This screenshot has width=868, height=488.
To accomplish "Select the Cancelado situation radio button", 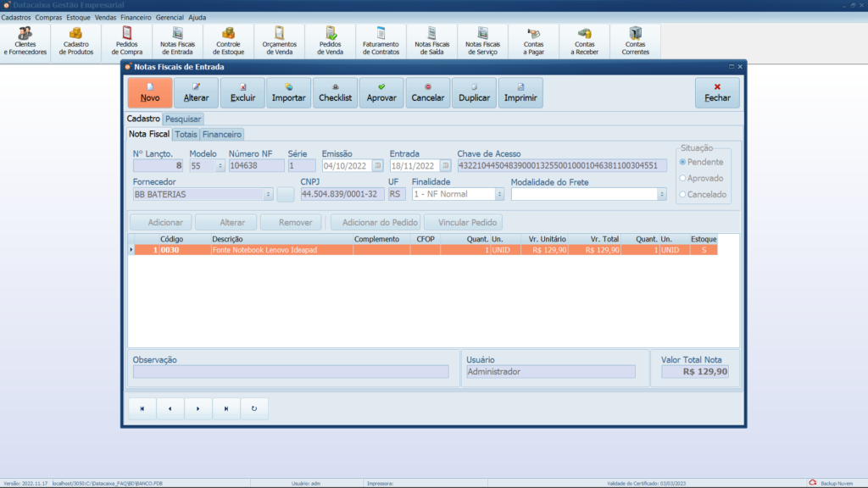I will tap(683, 194).
